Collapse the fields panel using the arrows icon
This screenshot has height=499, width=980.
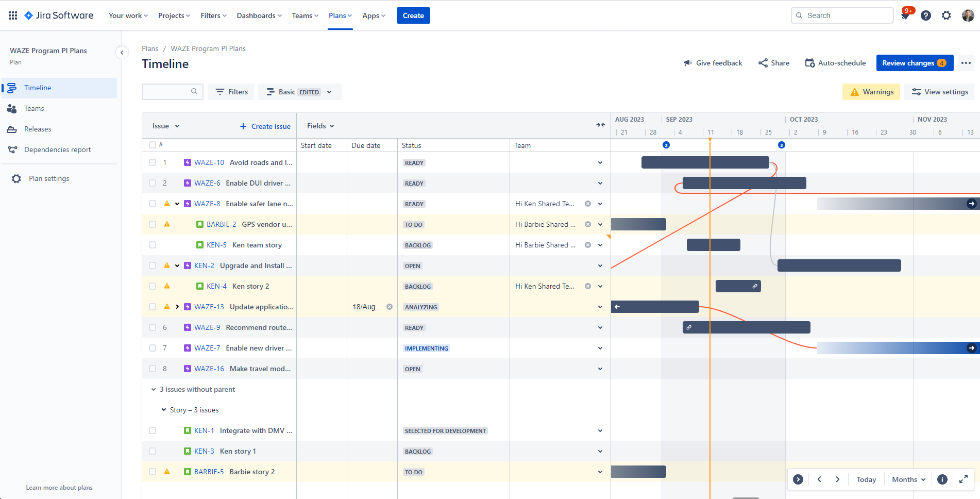coord(601,125)
